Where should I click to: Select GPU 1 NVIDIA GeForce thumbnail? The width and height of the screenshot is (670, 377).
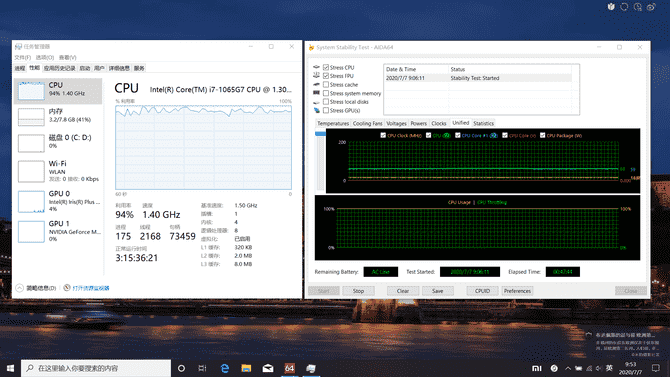pyautogui.click(x=59, y=231)
